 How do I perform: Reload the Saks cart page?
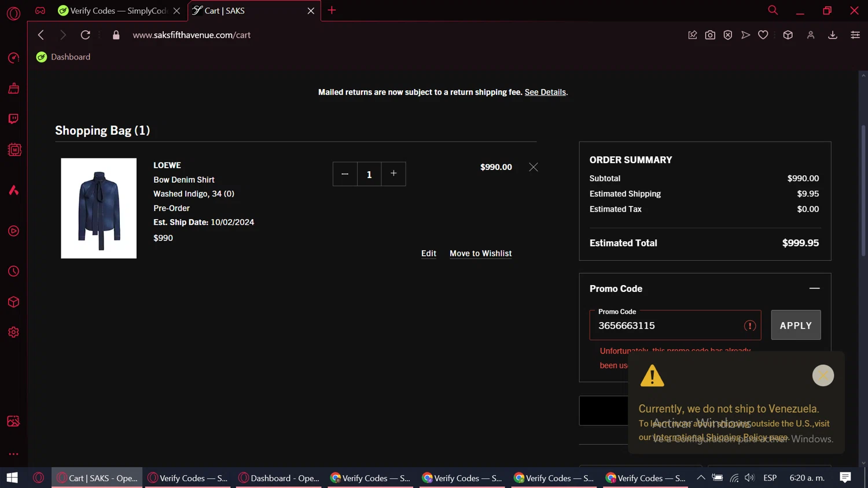point(85,35)
